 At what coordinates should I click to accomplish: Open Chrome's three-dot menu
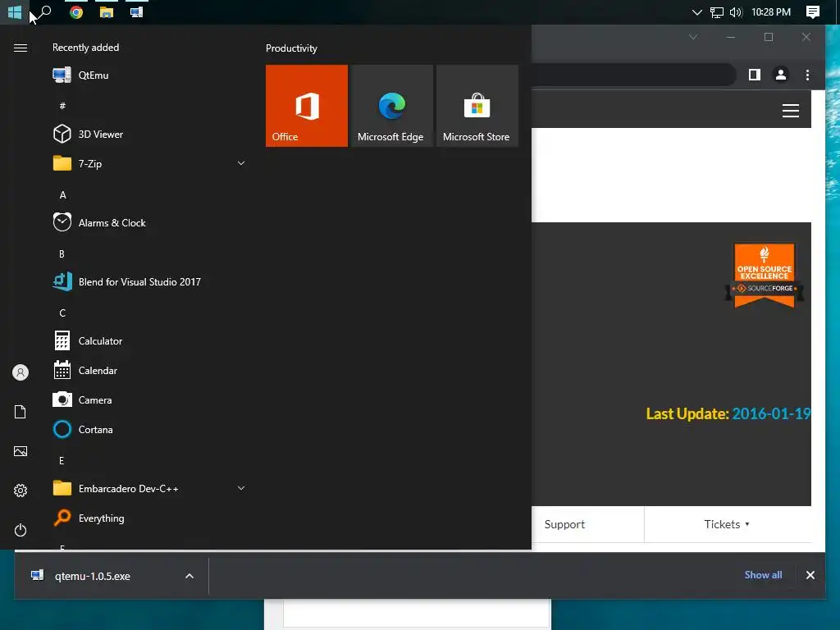pos(807,75)
